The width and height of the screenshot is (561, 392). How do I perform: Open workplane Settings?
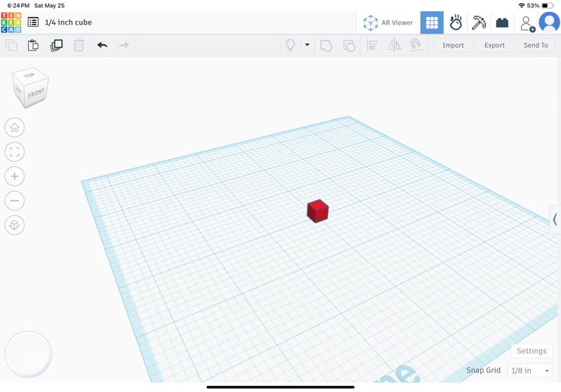click(x=532, y=351)
